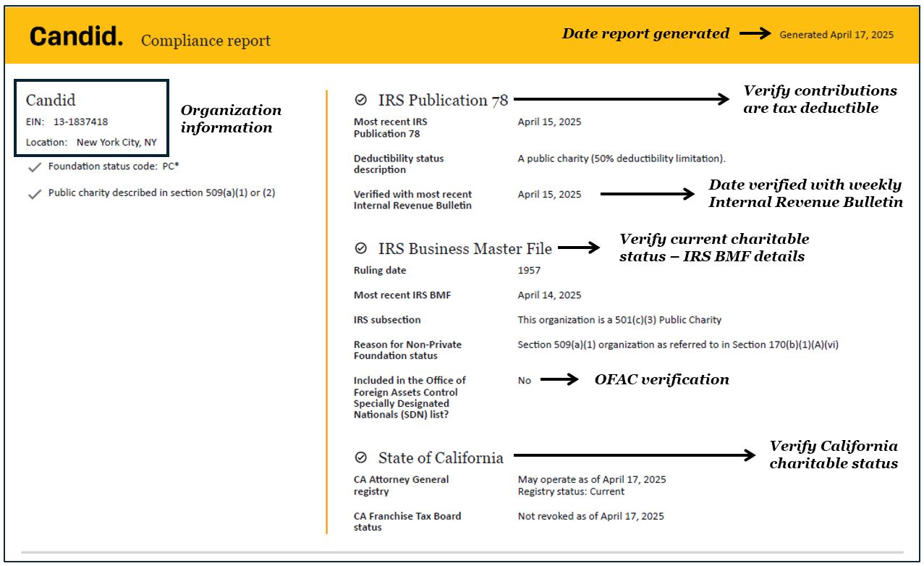
Task: Select the 'Foundation status code: PC*' line
Action: (x=114, y=166)
